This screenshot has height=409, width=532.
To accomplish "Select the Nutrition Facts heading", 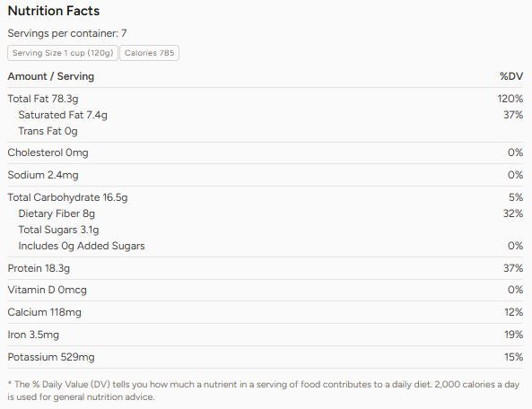I will [54, 11].
